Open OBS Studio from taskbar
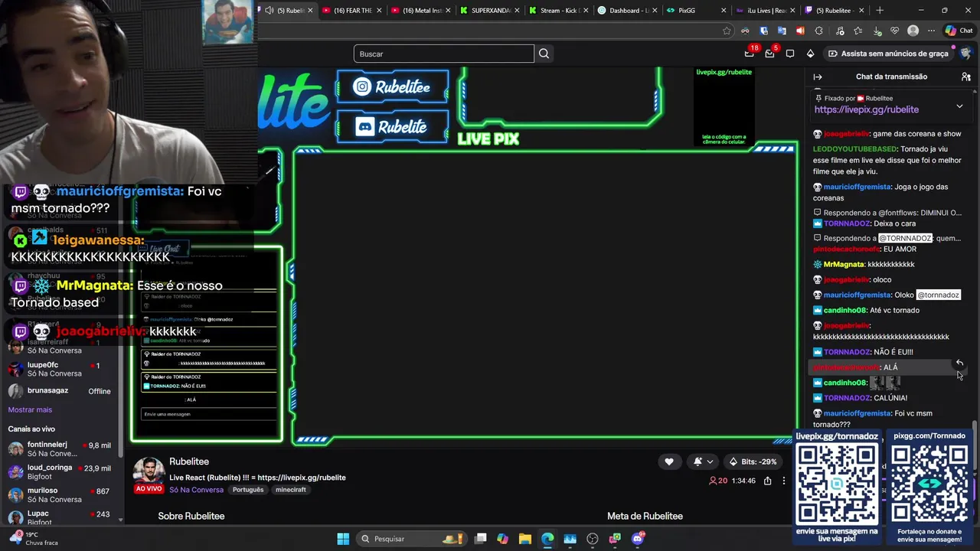 [593, 539]
